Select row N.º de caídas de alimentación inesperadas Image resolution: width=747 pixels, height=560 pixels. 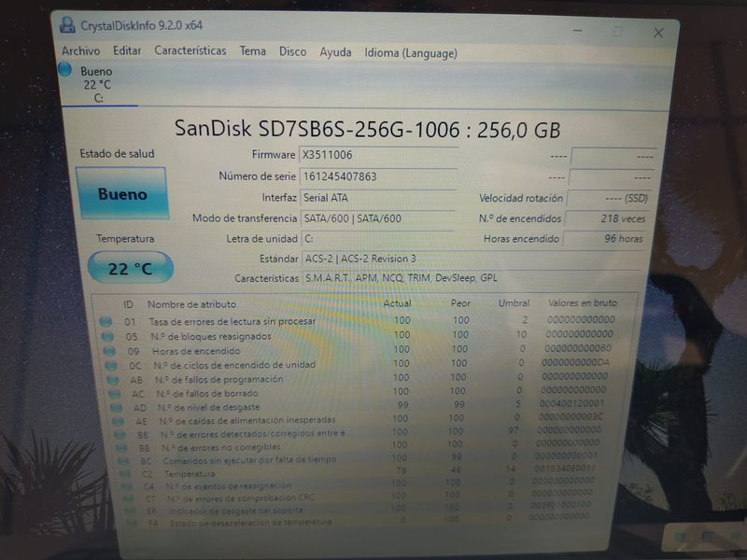point(358,419)
